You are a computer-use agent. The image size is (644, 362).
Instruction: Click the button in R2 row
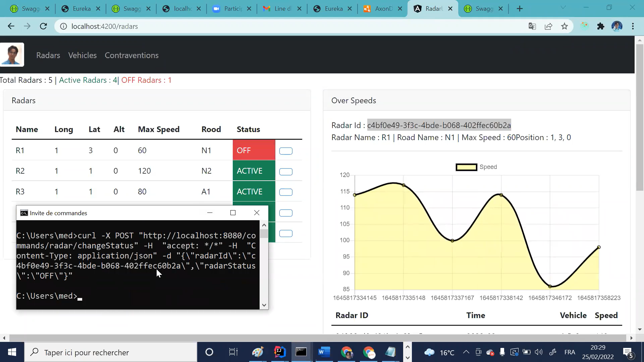click(286, 172)
